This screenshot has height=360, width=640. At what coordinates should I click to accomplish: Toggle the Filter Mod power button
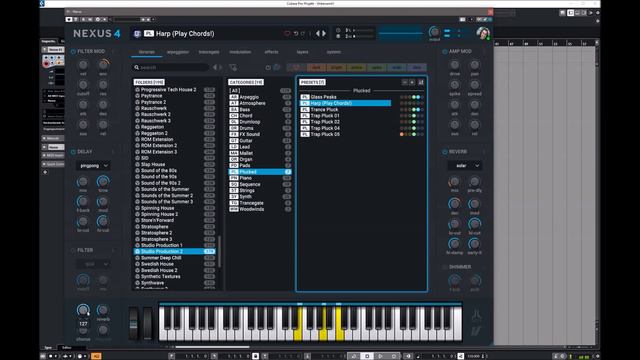point(73,51)
